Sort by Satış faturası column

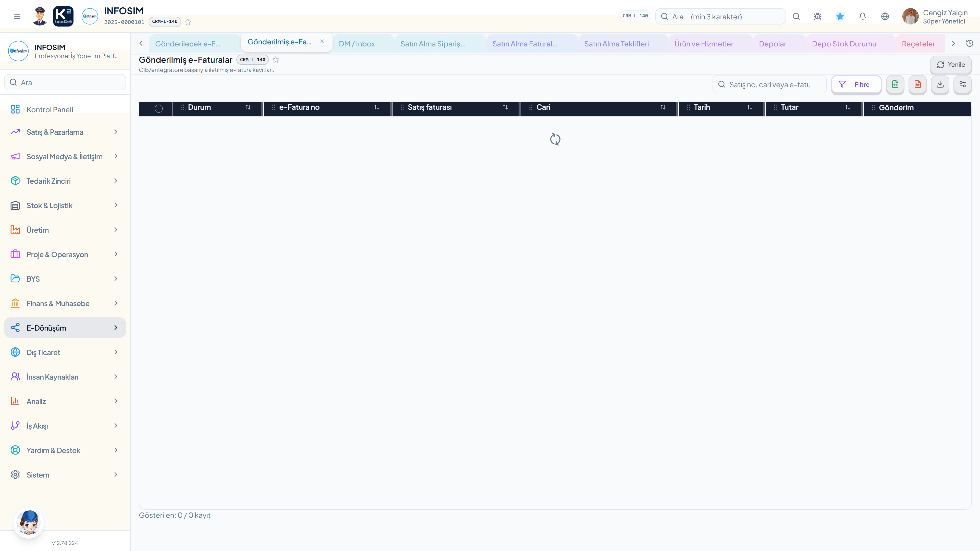pyautogui.click(x=505, y=107)
